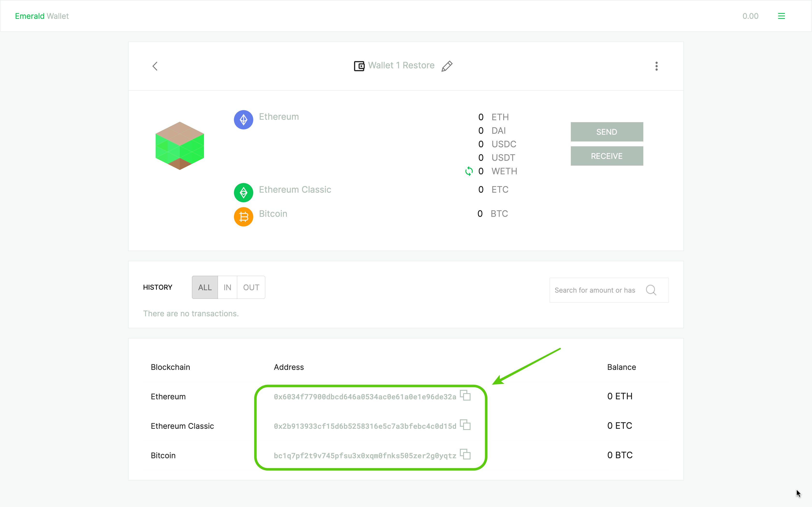812x507 pixels.
Task: Click the Emerald Wallet logo text
Action: (42, 16)
